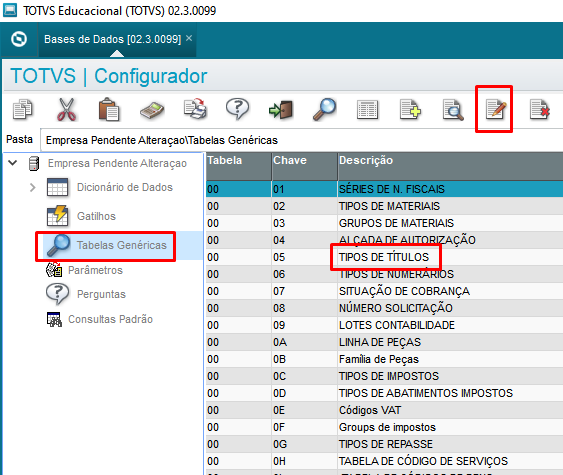Open the calculator toolbar icon
Viewport: 563px width, 475px height.
click(152, 110)
